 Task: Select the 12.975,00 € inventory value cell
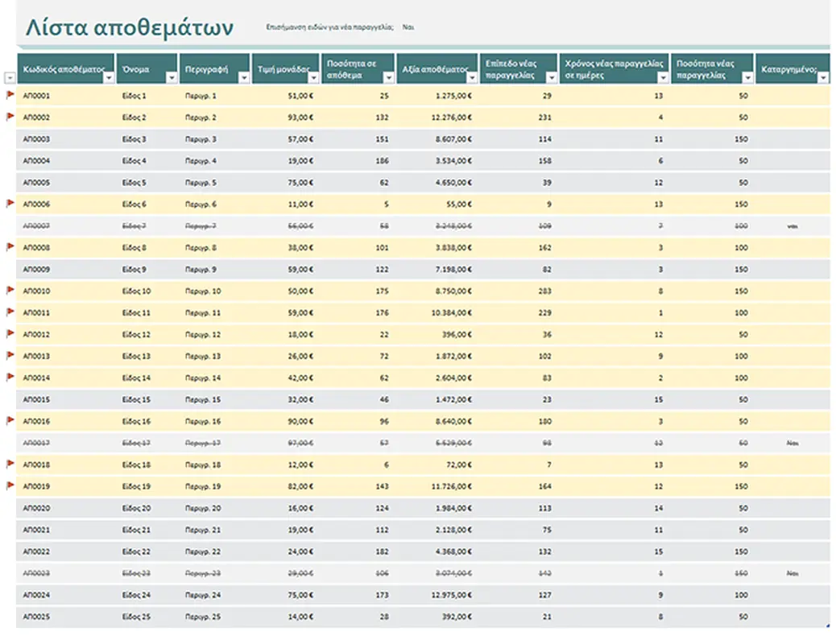(453, 595)
